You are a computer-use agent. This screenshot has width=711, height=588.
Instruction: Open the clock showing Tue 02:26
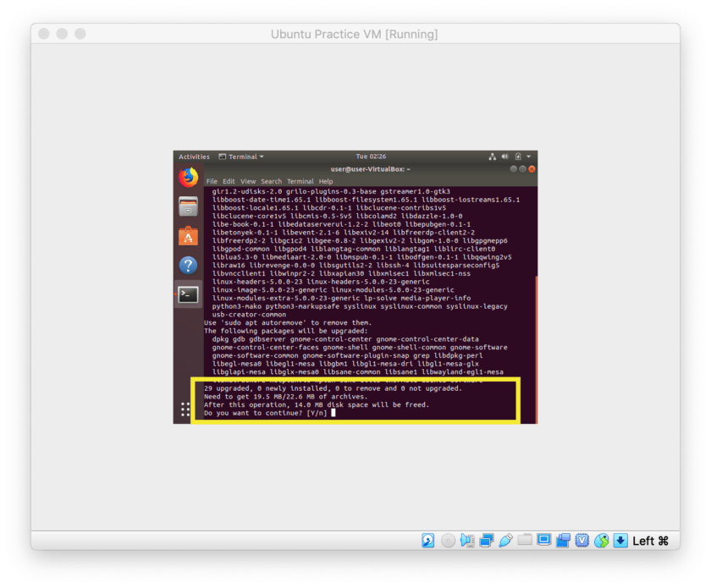tap(371, 157)
